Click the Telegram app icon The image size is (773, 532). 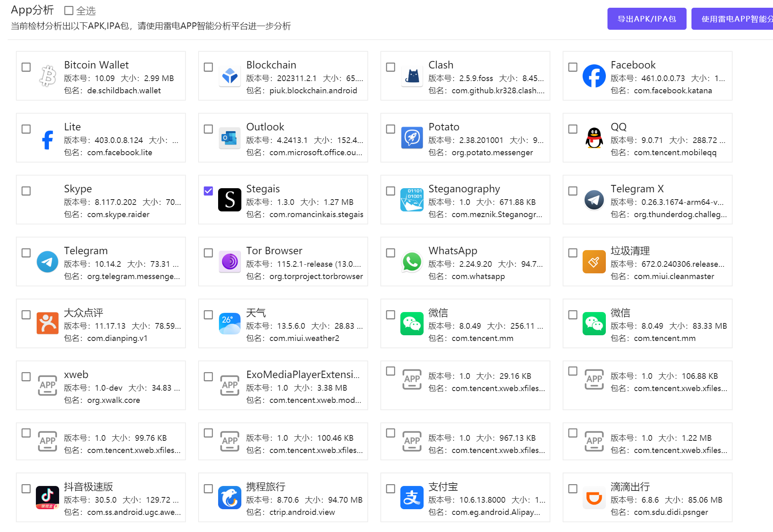48,262
